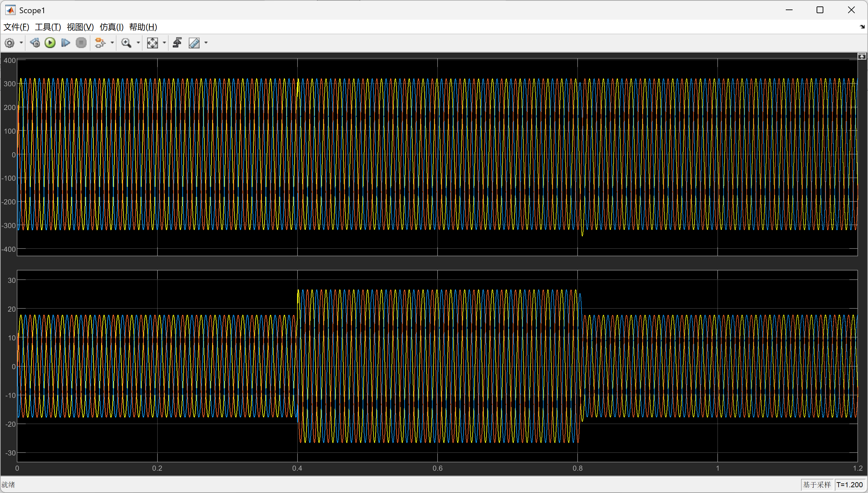Open the 视图(V) menu
The width and height of the screenshot is (868, 493).
pos(80,27)
